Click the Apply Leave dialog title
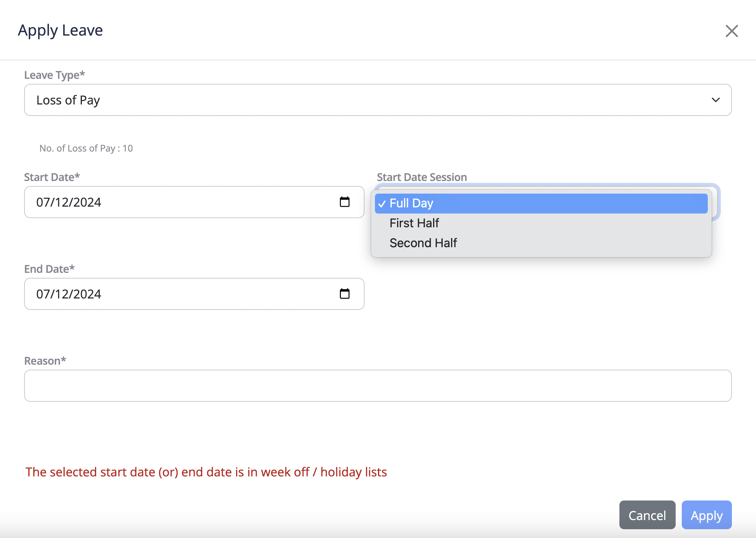Viewport: 756px width, 538px height. 60,30
